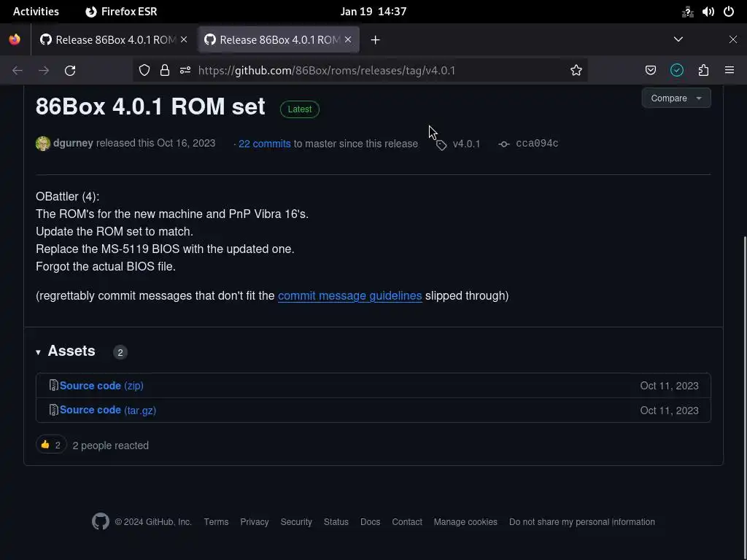Screen dimensions: 747x560
Task: Open Contact footer link
Action: click(x=407, y=522)
